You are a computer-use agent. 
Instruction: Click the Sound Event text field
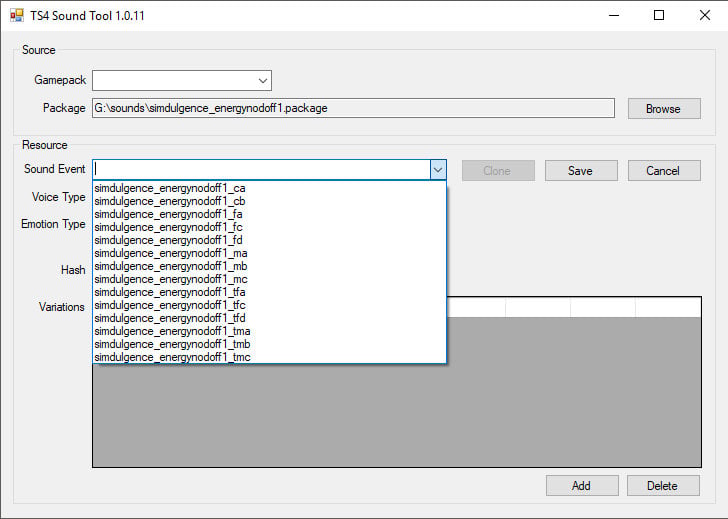pyautogui.click(x=262, y=170)
